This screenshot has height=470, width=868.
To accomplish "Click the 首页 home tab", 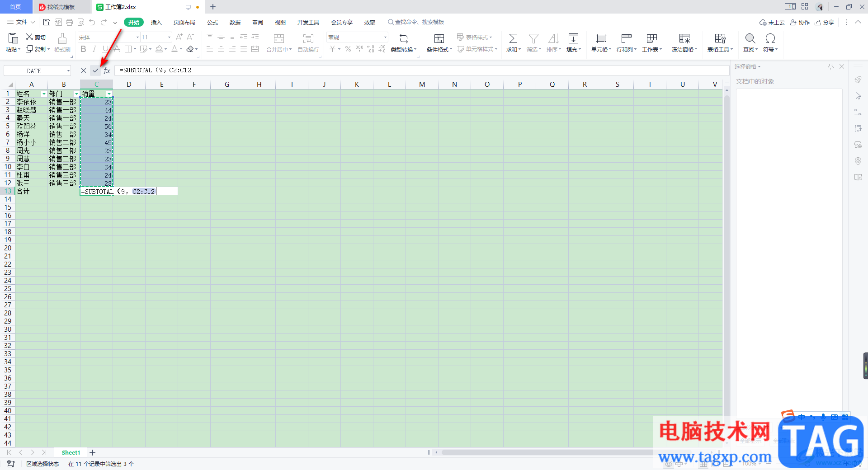I will coord(16,7).
